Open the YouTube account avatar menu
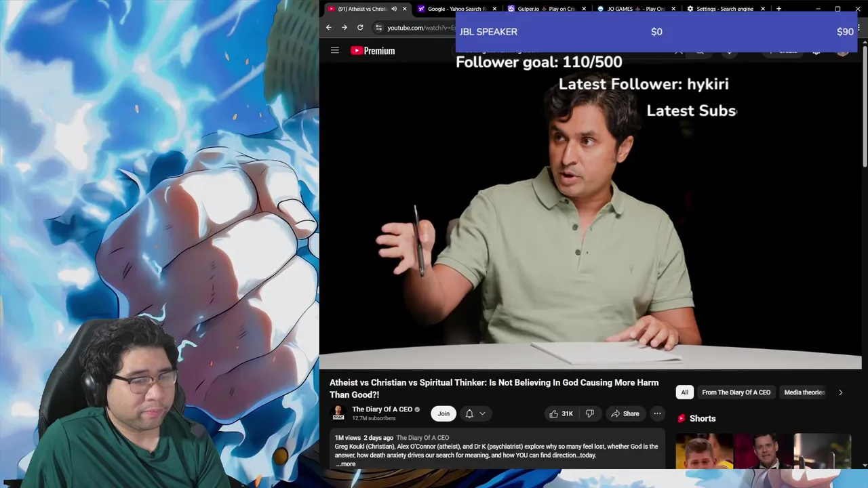This screenshot has width=868, height=488. click(x=843, y=51)
